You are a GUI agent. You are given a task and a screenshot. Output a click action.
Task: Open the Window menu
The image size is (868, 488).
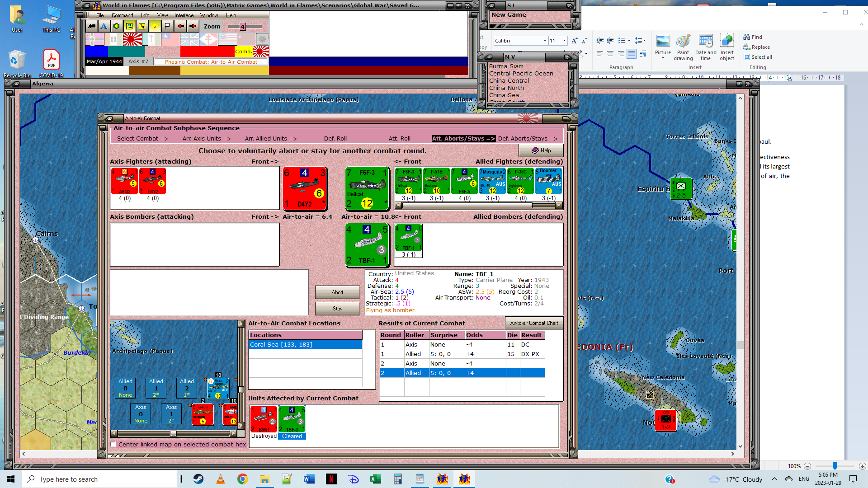click(x=209, y=15)
